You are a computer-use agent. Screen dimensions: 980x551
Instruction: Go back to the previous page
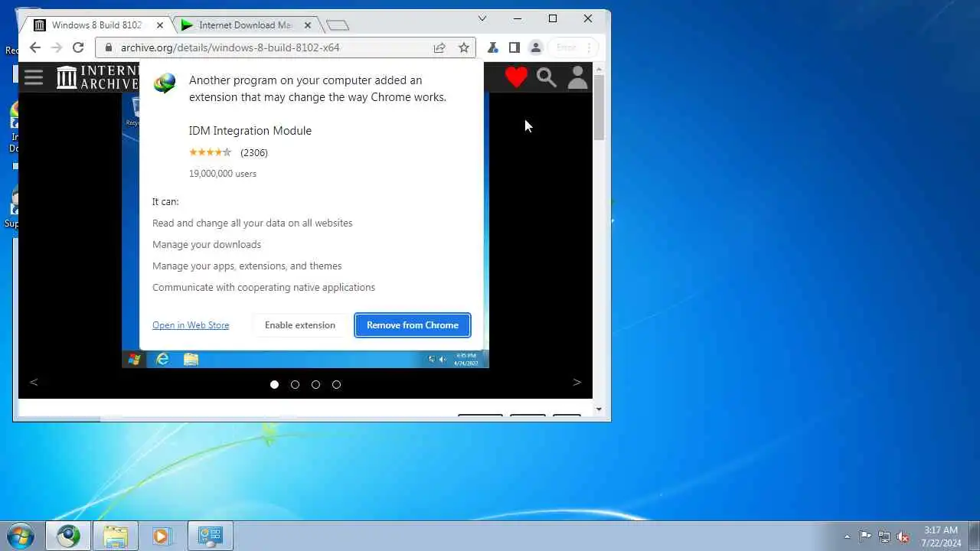35,47
